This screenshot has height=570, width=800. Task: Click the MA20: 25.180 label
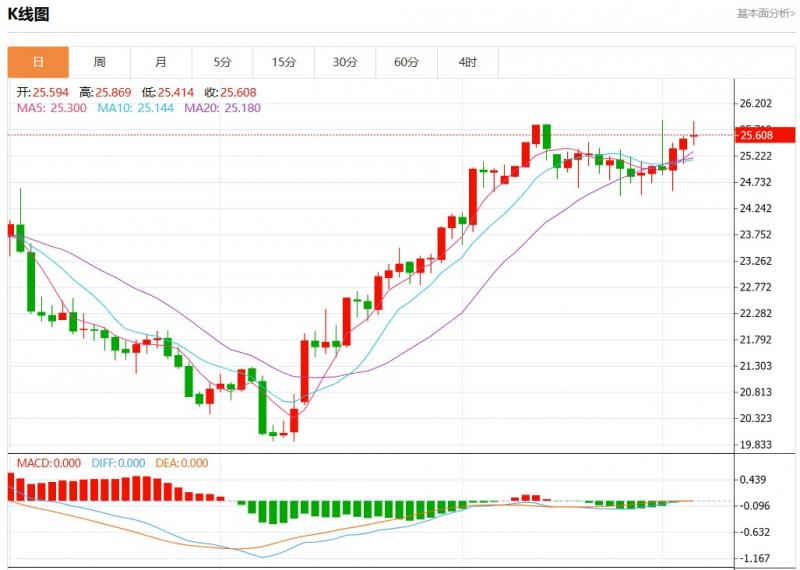222,108
